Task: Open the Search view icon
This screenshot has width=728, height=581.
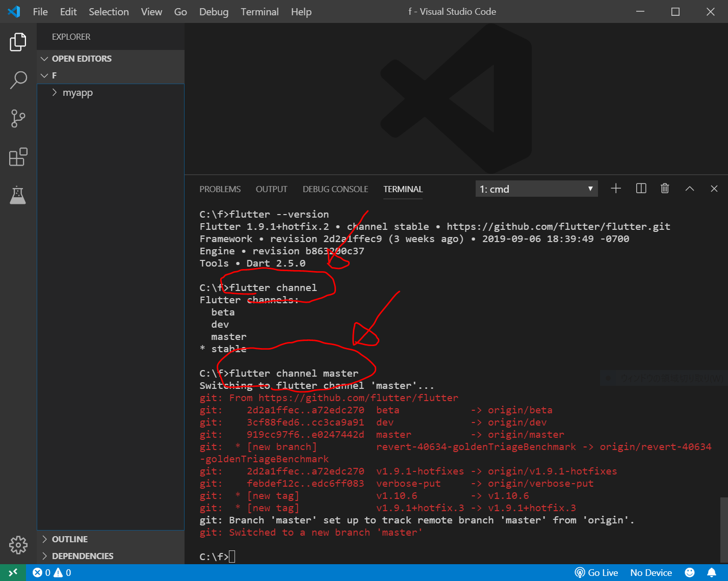Action: click(x=18, y=80)
